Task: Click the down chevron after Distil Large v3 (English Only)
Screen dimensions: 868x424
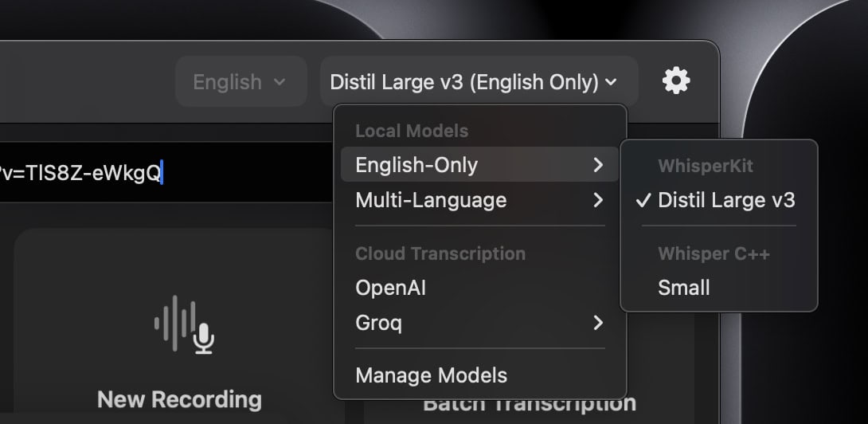Action: point(611,82)
